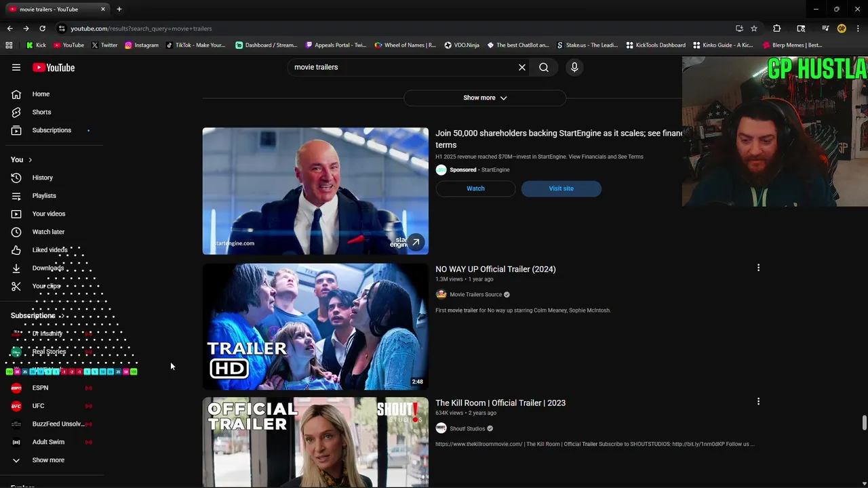This screenshot has height=488, width=868.
Task: Click Movie Trailers Source channel avatar
Action: pyautogui.click(x=441, y=295)
